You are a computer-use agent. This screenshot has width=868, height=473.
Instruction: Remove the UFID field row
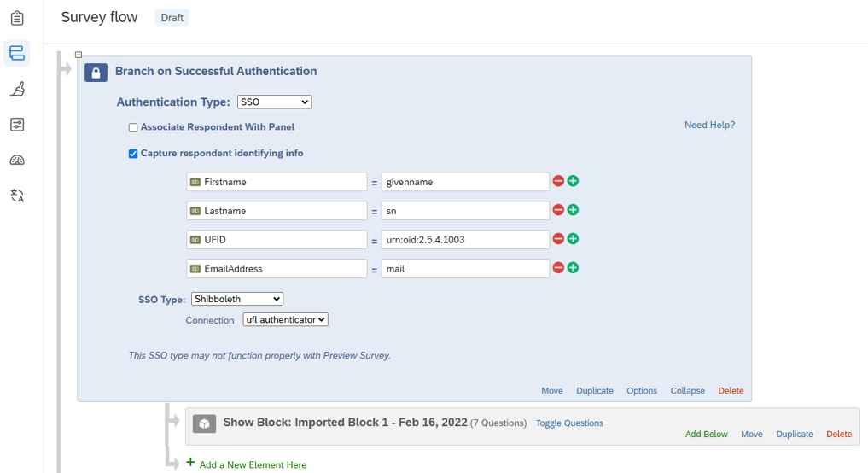[x=558, y=239]
